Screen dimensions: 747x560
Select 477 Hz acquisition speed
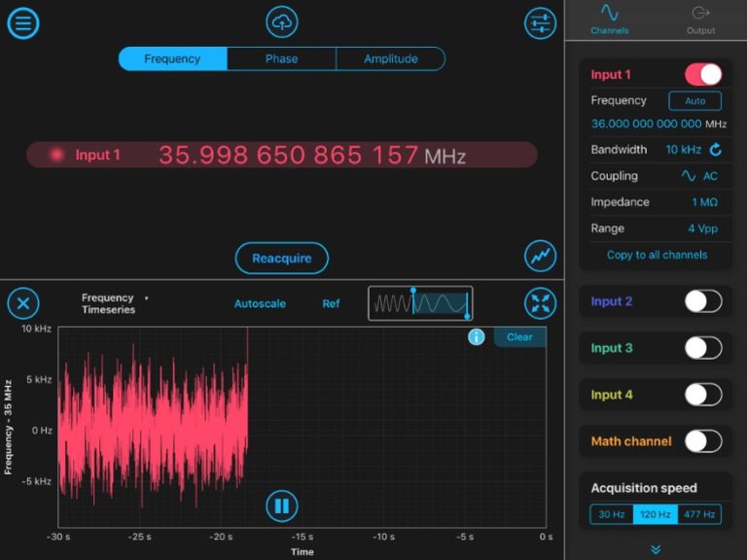coord(699,514)
